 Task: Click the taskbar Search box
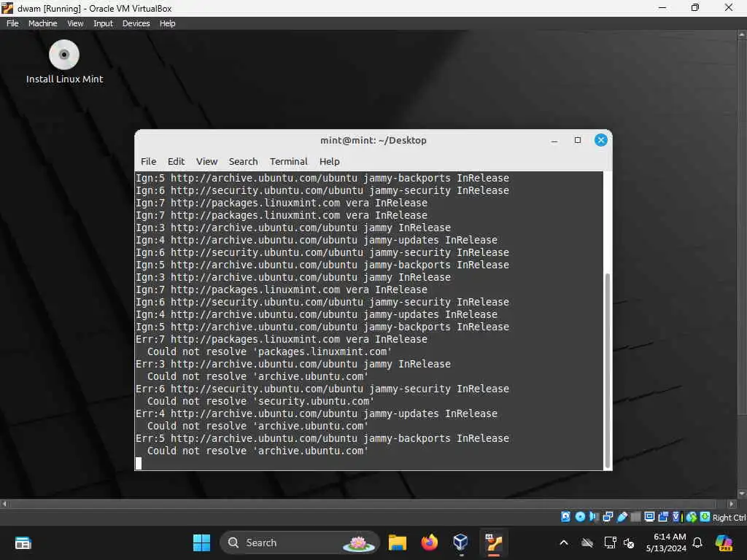pyautogui.click(x=300, y=542)
